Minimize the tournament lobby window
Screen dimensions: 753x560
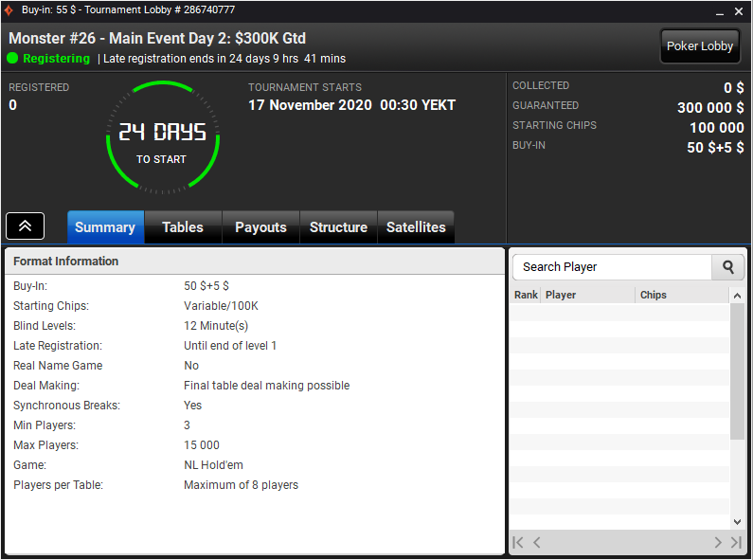coord(720,11)
